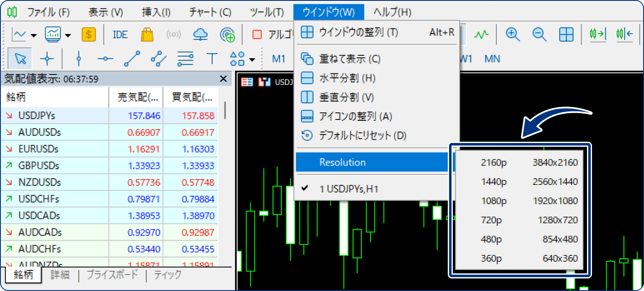Screen dimensions: 644x291
Task: Click the green radar plus icon
Action: tap(228, 35)
